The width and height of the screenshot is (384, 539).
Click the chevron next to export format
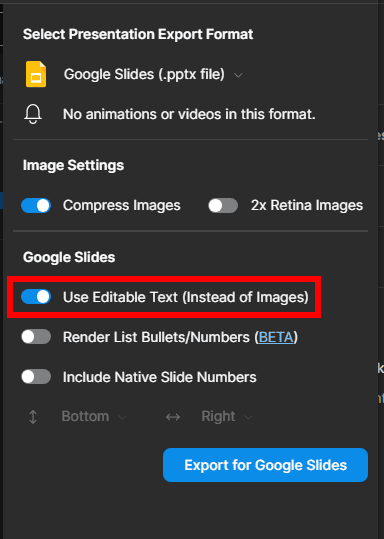(x=238, y=75)
